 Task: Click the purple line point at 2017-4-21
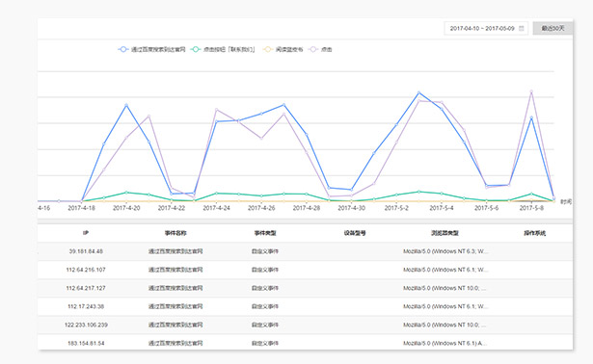pos(149,116)
